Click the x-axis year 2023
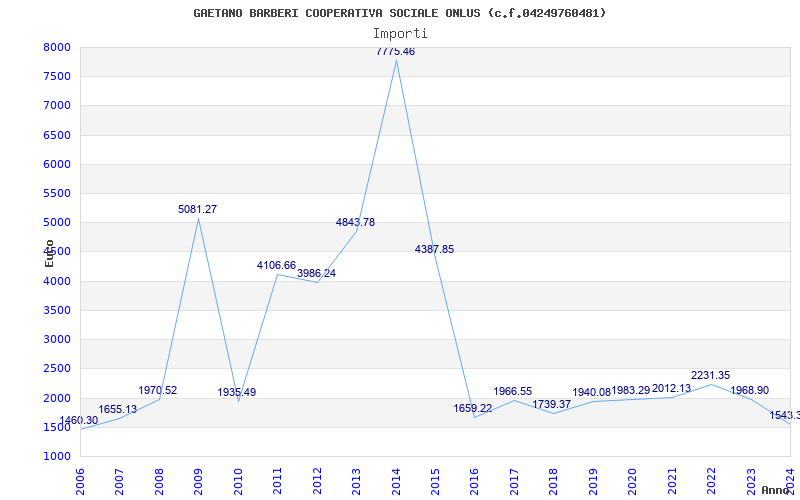 [751, 482]
